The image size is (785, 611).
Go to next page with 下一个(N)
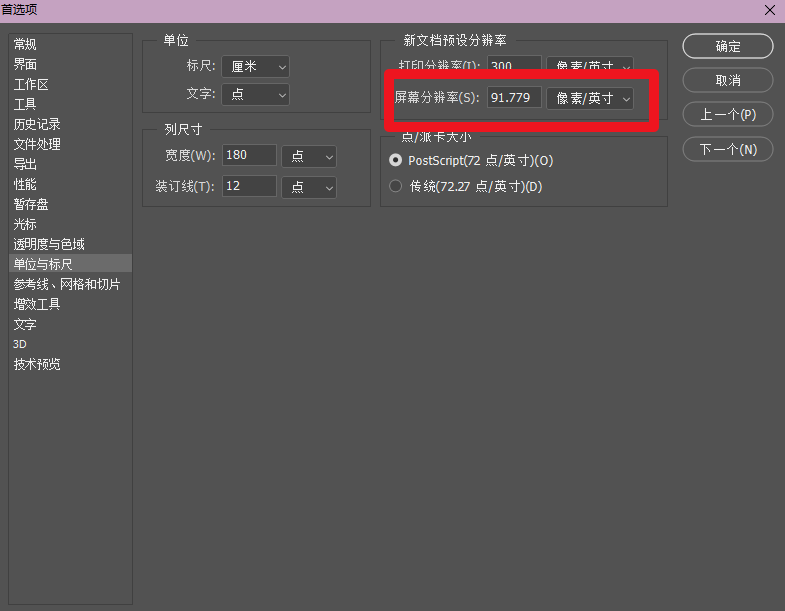tap(728, 149)
